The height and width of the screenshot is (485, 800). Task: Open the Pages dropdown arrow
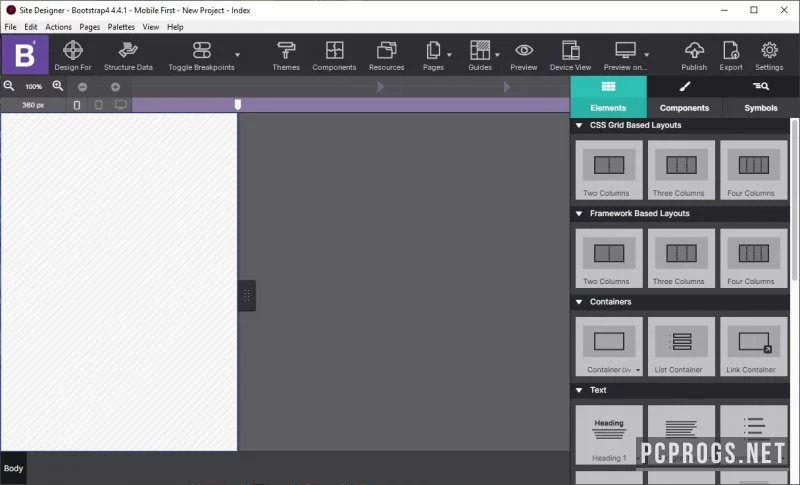pyautogui.click(x=449, y=55)
